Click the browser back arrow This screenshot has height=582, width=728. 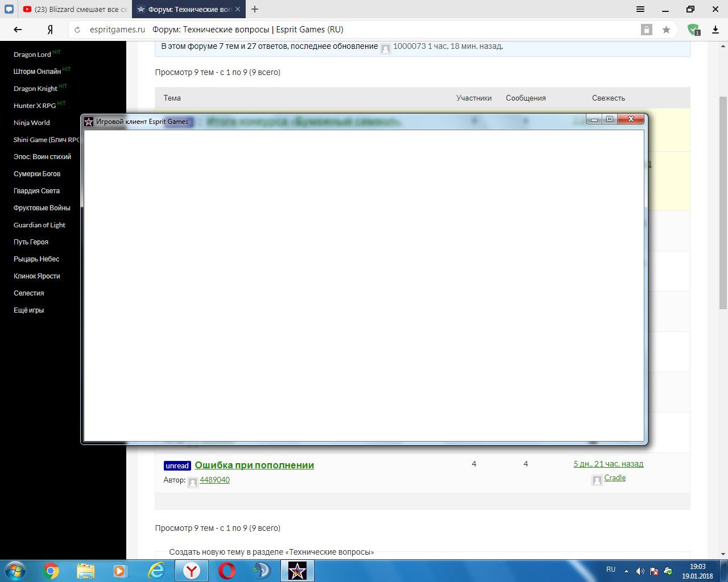pos(18,30)
